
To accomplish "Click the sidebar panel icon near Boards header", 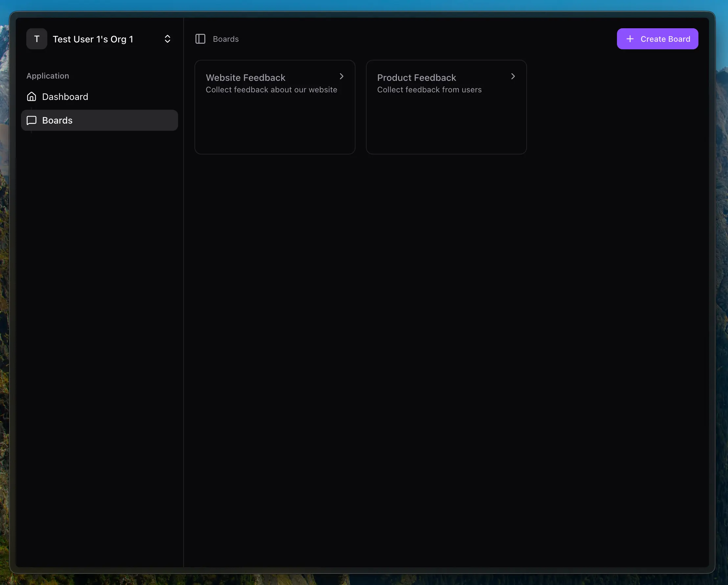I will click(x=200, y=38).
